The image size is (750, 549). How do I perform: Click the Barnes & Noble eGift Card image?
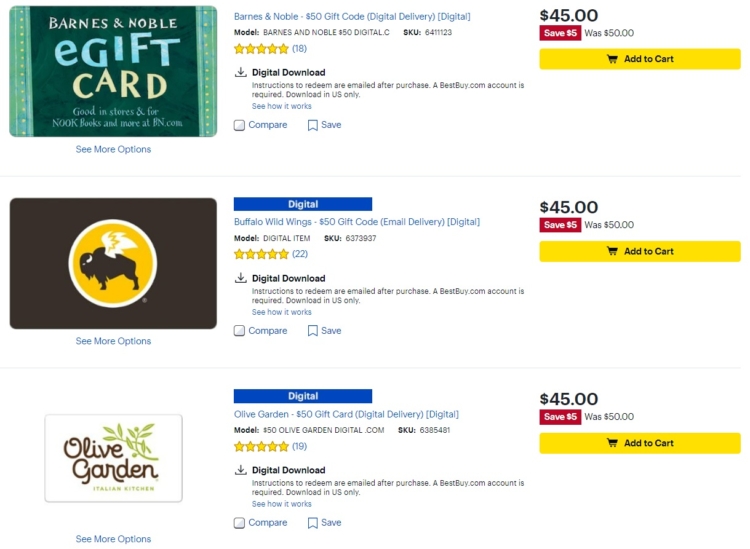(113, 71)
